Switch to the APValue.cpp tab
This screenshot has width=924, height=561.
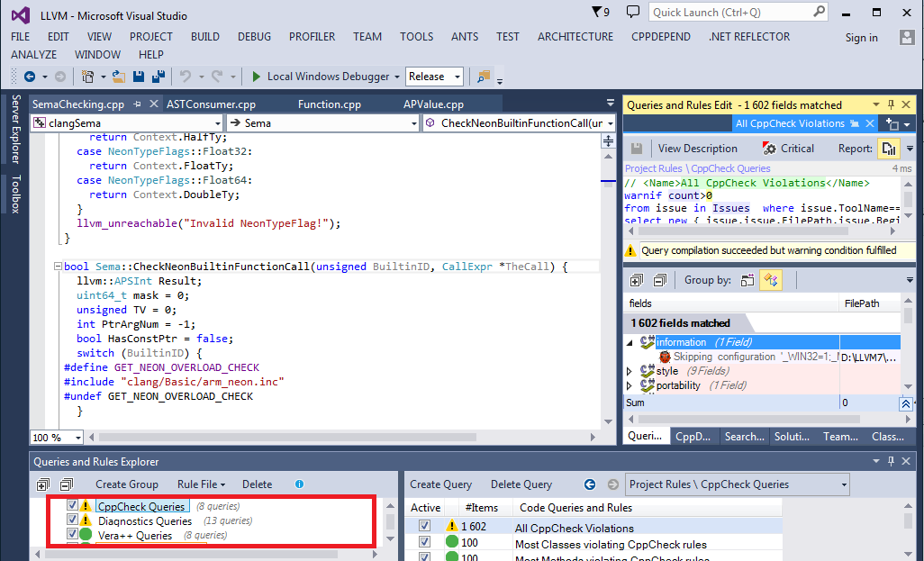coord(433,104)
